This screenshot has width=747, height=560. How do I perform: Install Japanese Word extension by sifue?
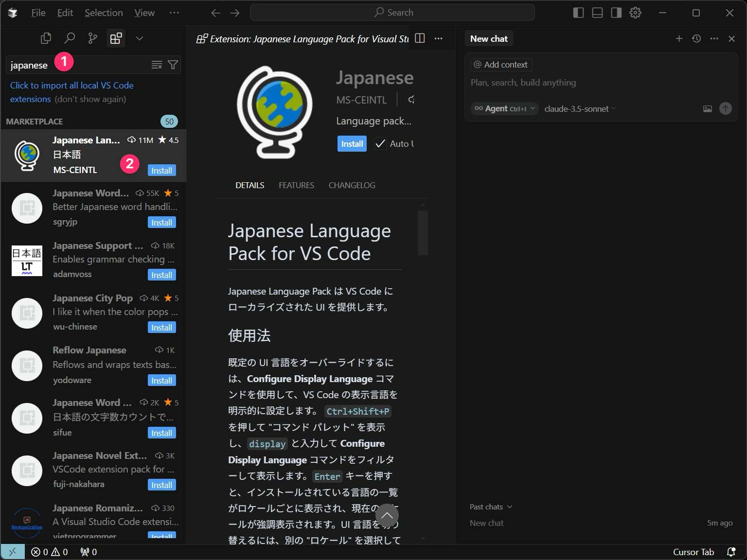pos(161,433)
